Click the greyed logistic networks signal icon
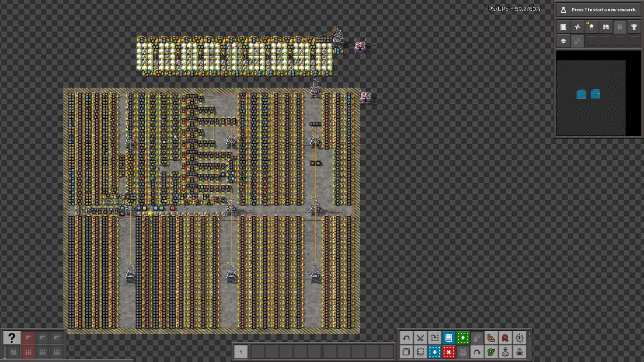The width and height of the screenshot is (644, 362). (578, 41)
